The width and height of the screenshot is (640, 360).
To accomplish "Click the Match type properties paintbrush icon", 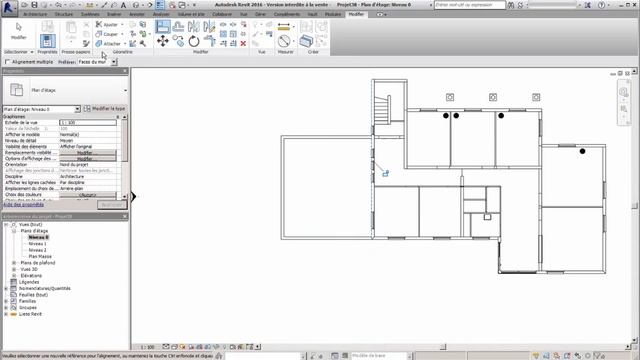I will tap(86, 43).
